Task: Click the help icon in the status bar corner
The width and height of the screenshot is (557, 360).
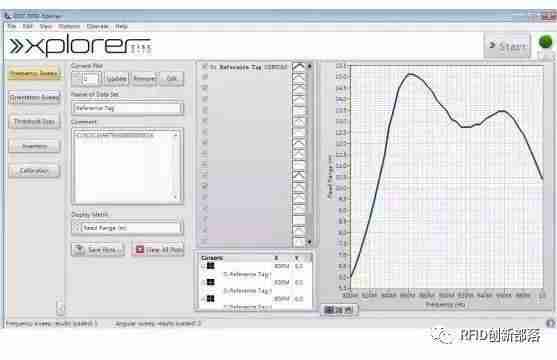Action: point(550,323)
